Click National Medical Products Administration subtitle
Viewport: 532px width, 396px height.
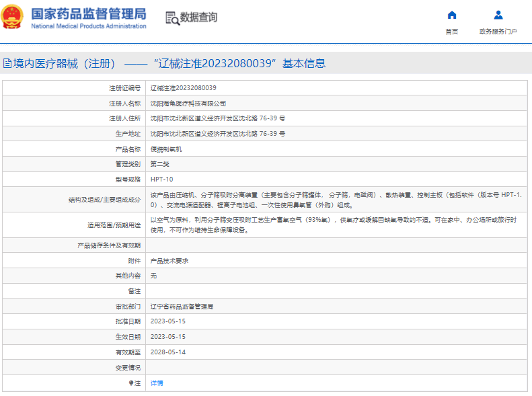point(89,26)
